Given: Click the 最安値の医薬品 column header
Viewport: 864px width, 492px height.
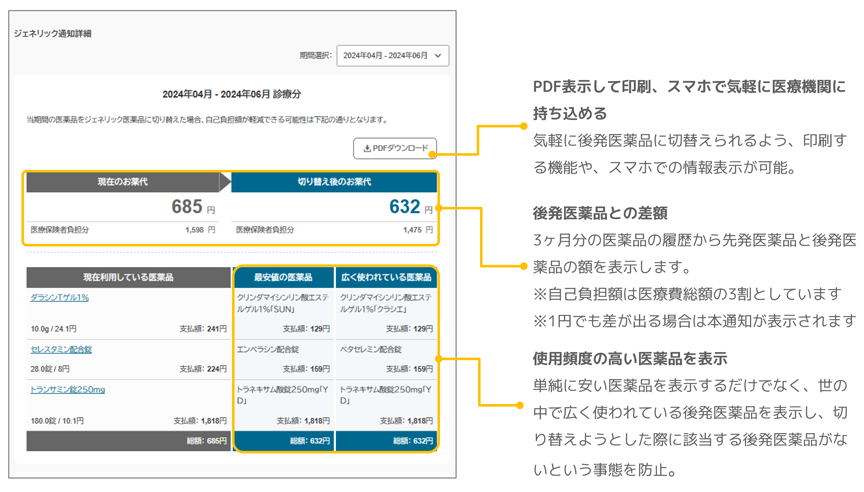Looking at the screenshot, I should (x=283, y=277).
